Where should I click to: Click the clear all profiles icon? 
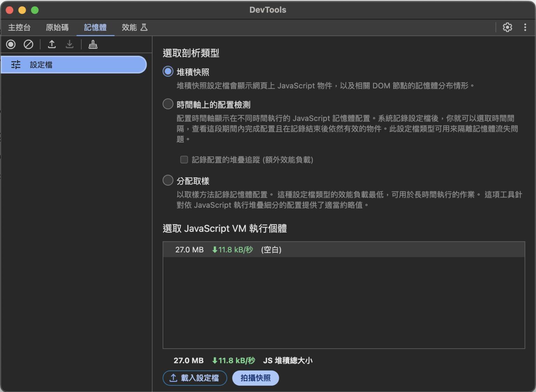point(28,44)
